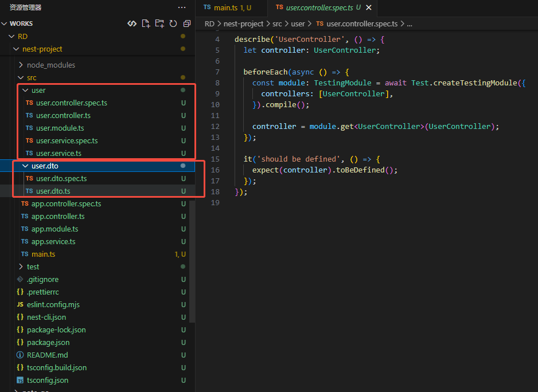Refresh the explorer file tree
This screenshot has width=538, height=392.
[173, 23]
